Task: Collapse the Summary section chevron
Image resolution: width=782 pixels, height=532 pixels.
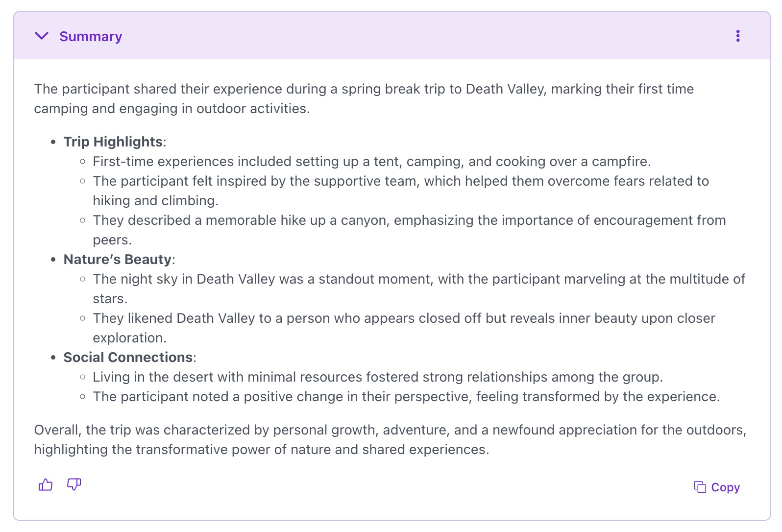Action: 42,36
